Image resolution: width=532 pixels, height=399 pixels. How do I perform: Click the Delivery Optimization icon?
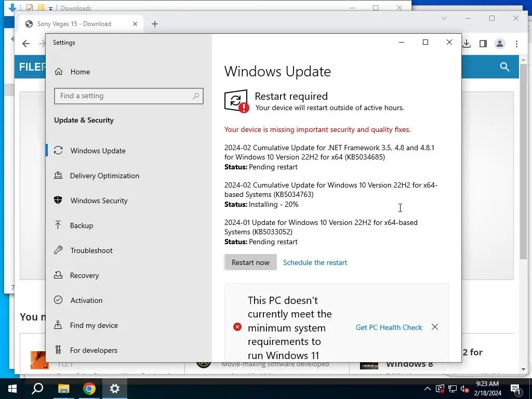[58, 175]
